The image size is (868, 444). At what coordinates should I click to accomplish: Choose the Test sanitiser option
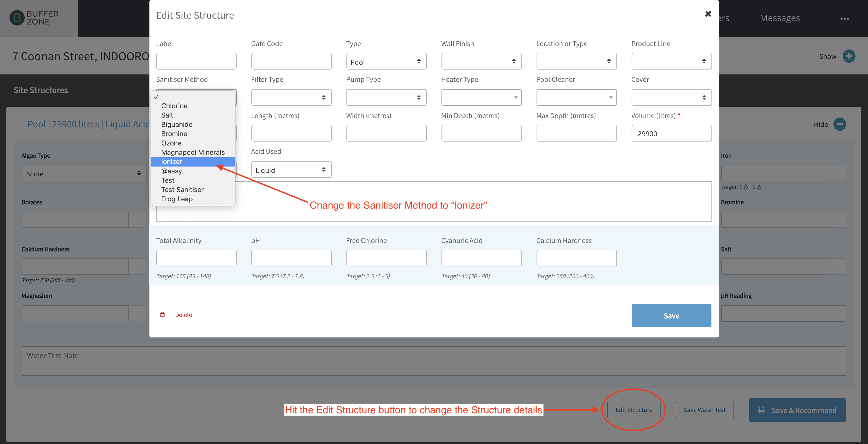(x=193, y=180)
